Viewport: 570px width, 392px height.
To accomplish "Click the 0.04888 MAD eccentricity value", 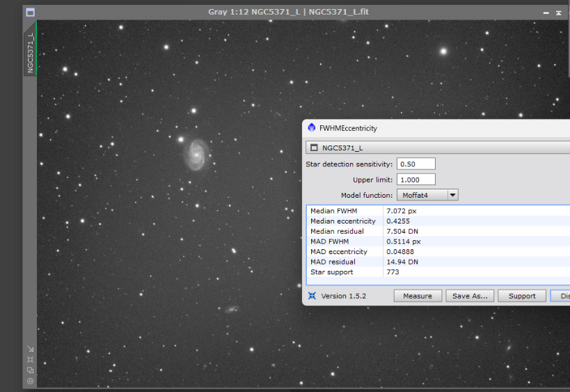I will (x=400, y=251).
